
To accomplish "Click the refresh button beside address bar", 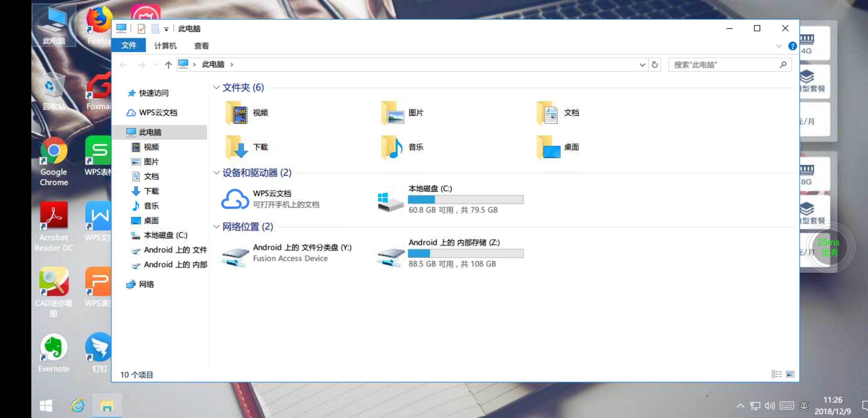I will [654, 65].
